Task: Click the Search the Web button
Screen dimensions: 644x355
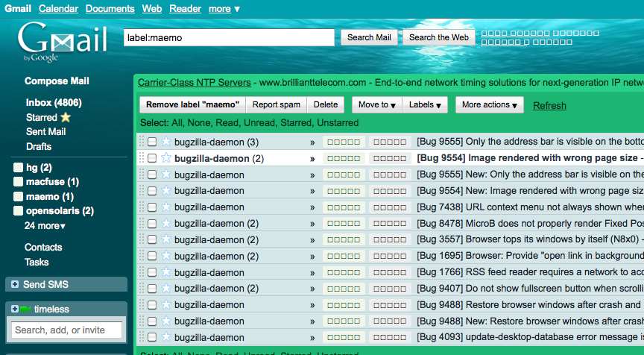Action: click(x=438, y=37)
